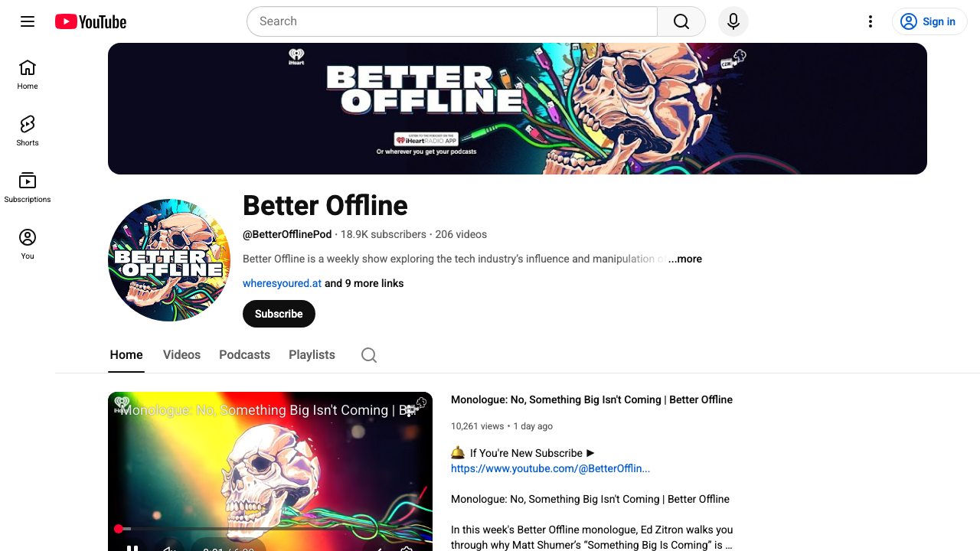
Task: Expand the channel description with ...more
Action: point(684,259)
